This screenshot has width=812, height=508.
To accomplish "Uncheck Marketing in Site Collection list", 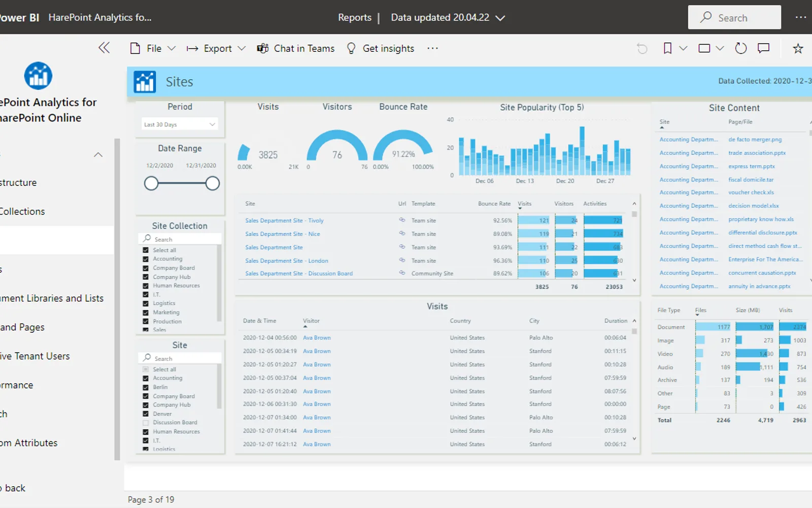I will point(146,312).
